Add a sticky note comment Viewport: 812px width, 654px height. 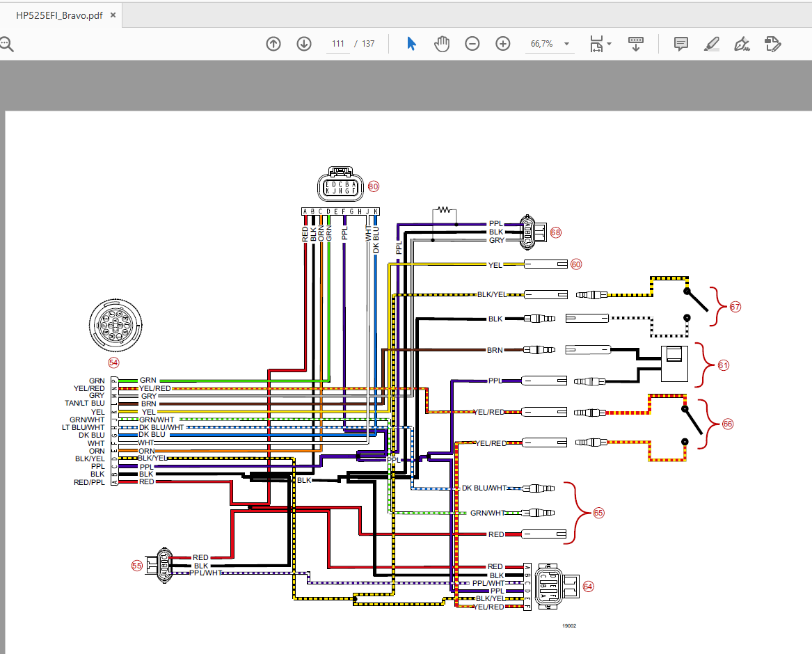click(x=681, y=44)
